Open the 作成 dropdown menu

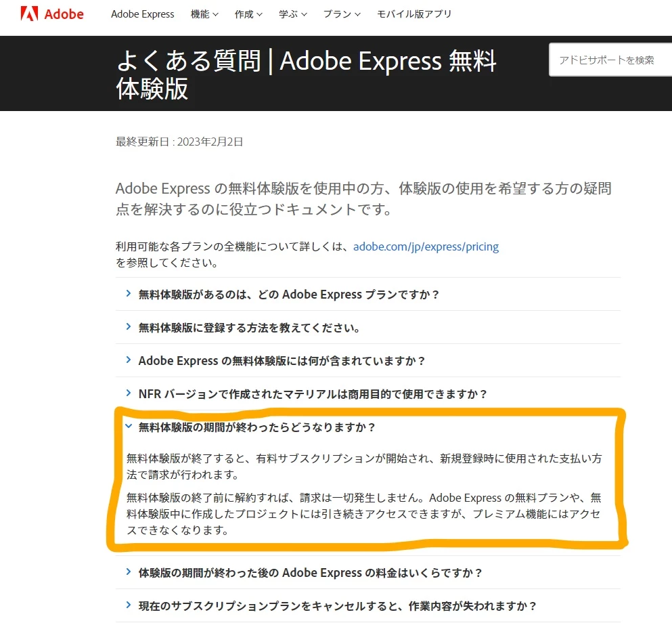point(248,14)
